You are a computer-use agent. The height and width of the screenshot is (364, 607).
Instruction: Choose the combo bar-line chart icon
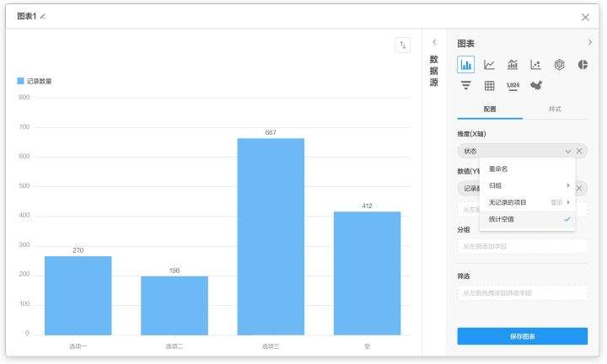pyautogui.click(x=513, y=65)
